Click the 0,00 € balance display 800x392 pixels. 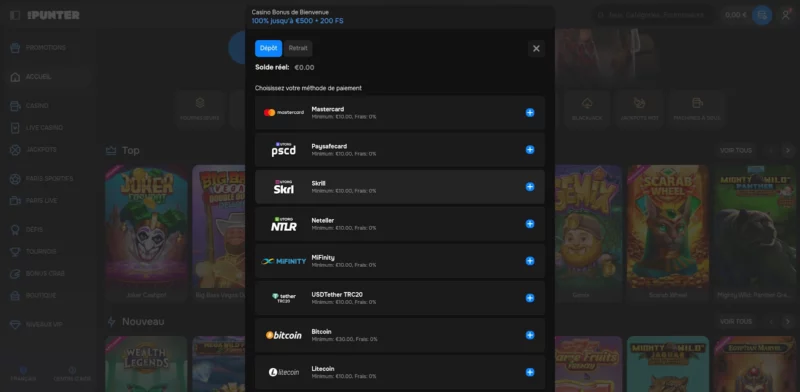[x=736, y=15]
